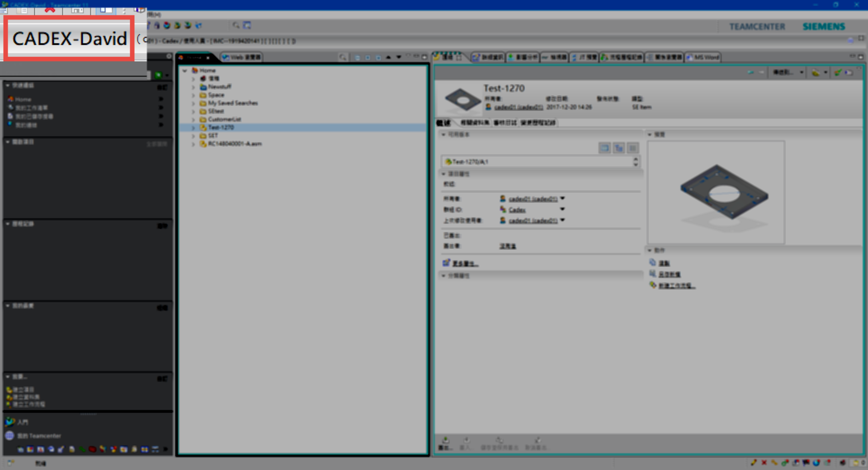Viewport: 868px width, 470px height.
Task: Choose the list view mode icon
Action: coord(633,148)
